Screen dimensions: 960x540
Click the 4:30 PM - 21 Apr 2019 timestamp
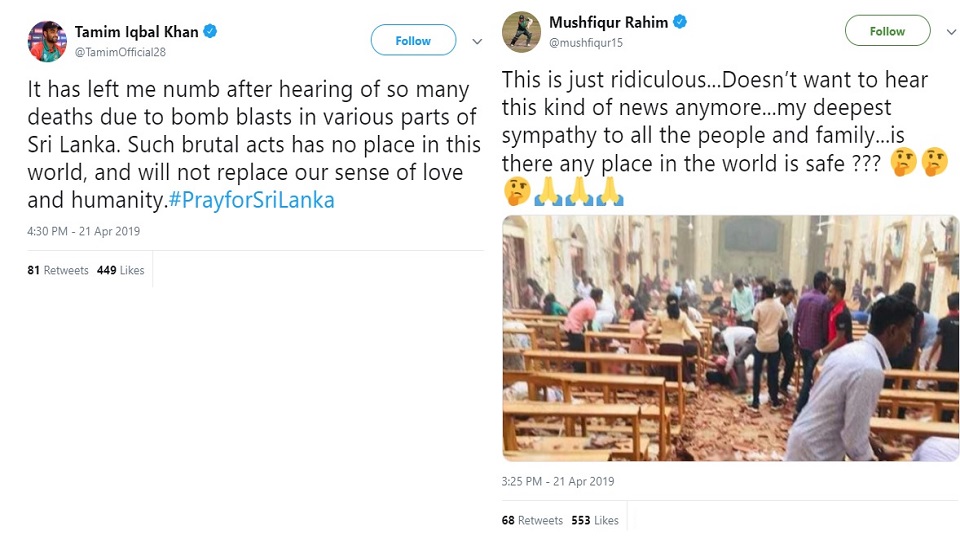[x=84, y=231]
